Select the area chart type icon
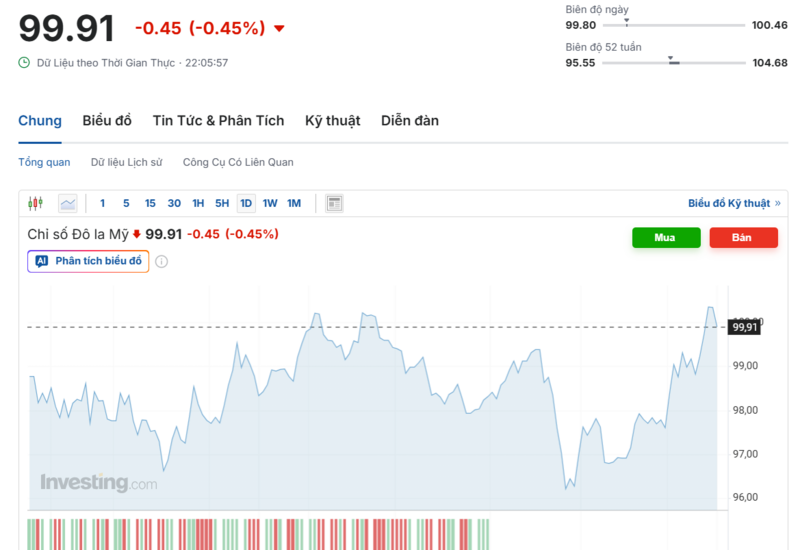The width and height of the screenshot is (800, 550). pyautogui.click(x=68, y=203)
